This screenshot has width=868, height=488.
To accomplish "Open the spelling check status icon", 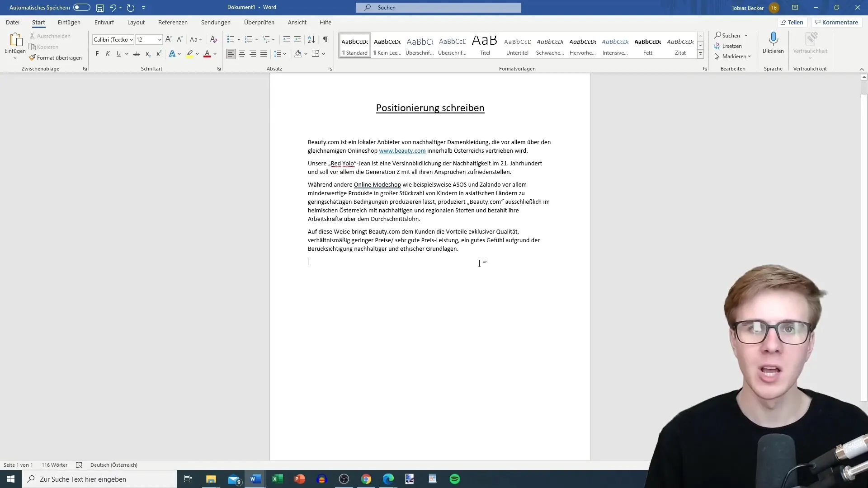I will [x=79, y=465].
